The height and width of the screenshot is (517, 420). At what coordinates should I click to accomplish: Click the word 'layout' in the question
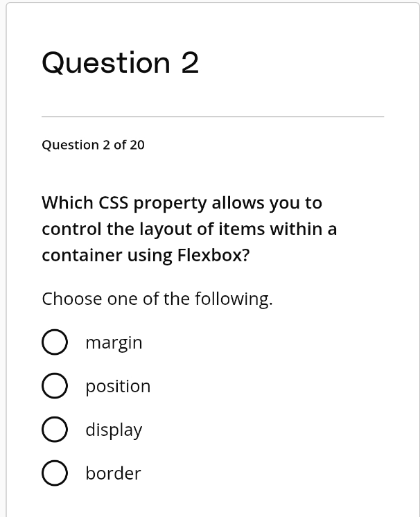point(166,230)
